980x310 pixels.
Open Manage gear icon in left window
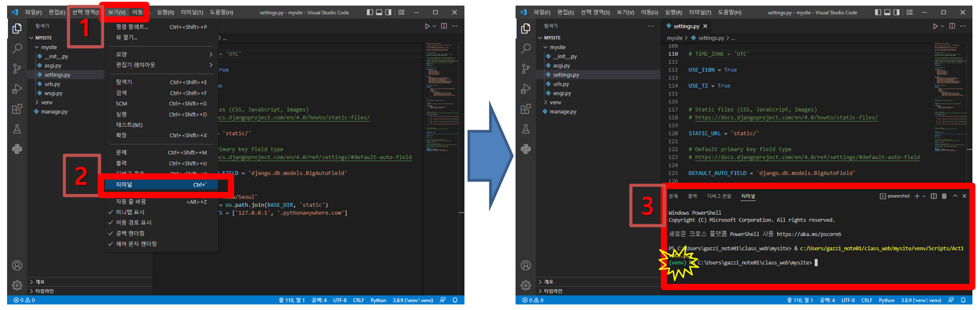pyautogui.click(x=17, y=285)
